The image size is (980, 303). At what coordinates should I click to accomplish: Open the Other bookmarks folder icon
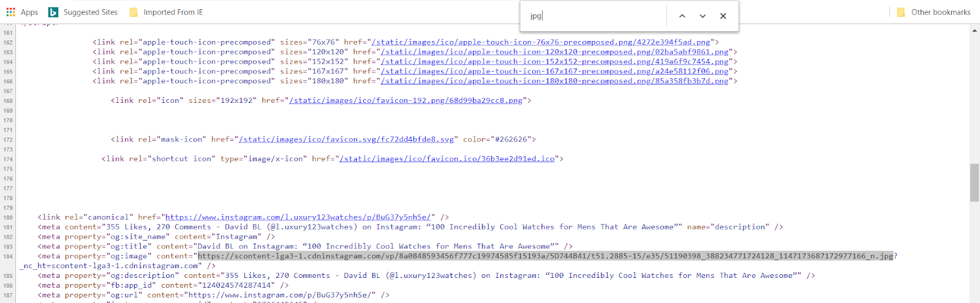(x=901, y=12)
